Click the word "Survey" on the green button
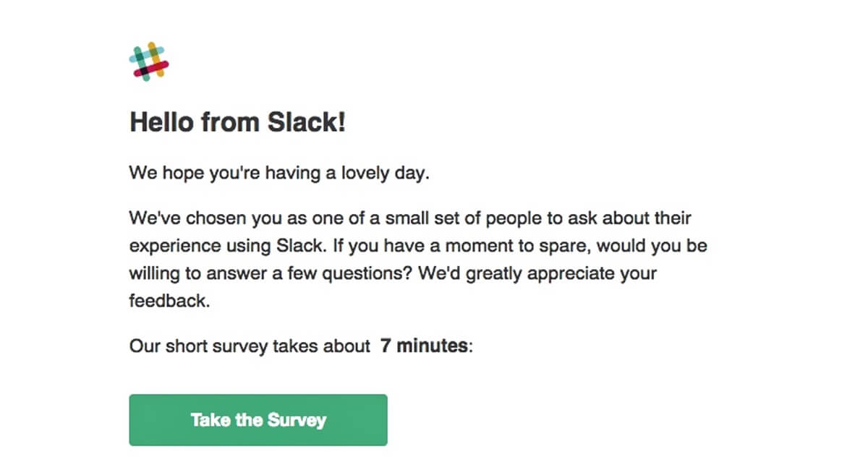Screen dimensions: 868x475 [x=297, y=420]
